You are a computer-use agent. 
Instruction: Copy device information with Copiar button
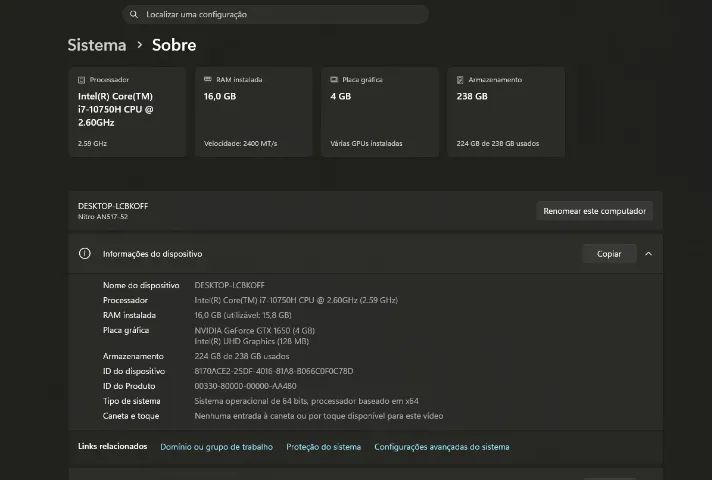[609, 254]
